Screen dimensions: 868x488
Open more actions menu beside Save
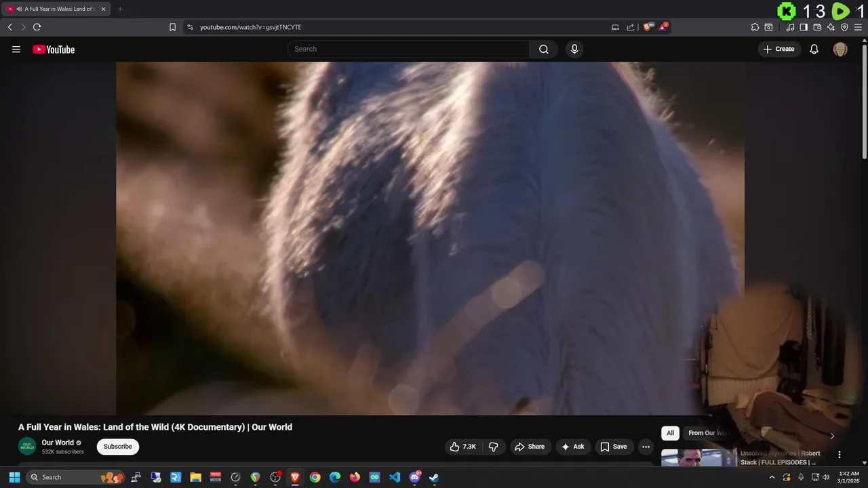click(x=646, y=447)
